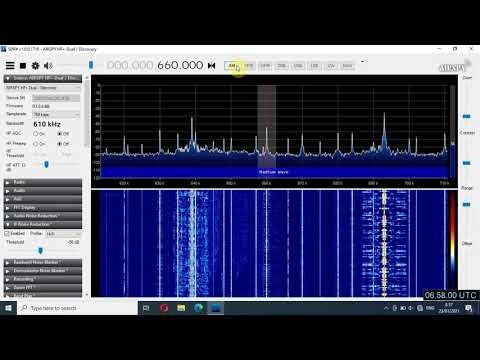
Task: Expand the AGC panel
Action: [43, 199]
